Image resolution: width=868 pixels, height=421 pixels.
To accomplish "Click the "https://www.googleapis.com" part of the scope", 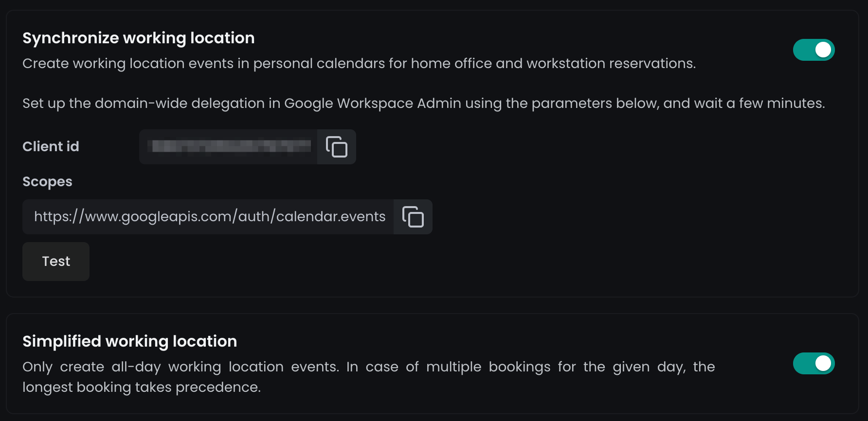I will coord(133,217).
